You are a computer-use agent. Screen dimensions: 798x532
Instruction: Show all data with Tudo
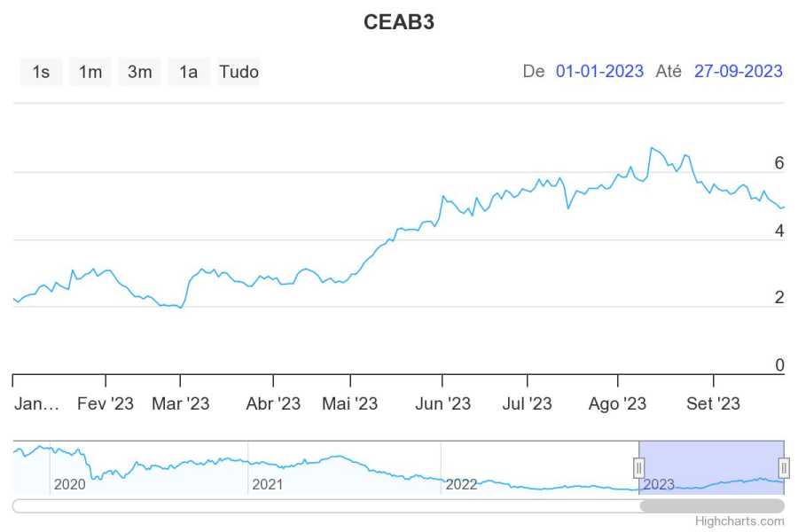point(239,72)
